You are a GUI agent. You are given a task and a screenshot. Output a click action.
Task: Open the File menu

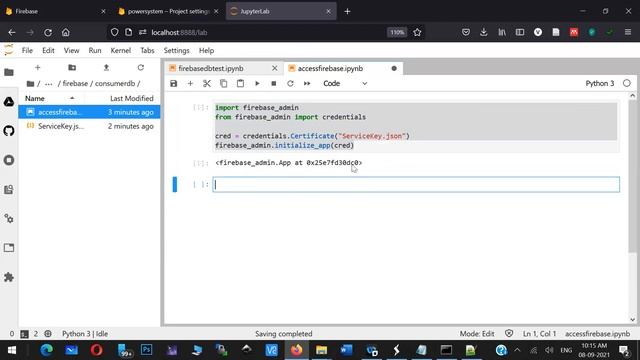(27, 51)
